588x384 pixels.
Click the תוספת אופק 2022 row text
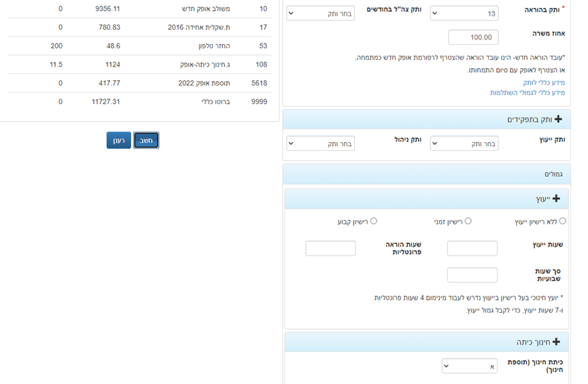[204, 83]
